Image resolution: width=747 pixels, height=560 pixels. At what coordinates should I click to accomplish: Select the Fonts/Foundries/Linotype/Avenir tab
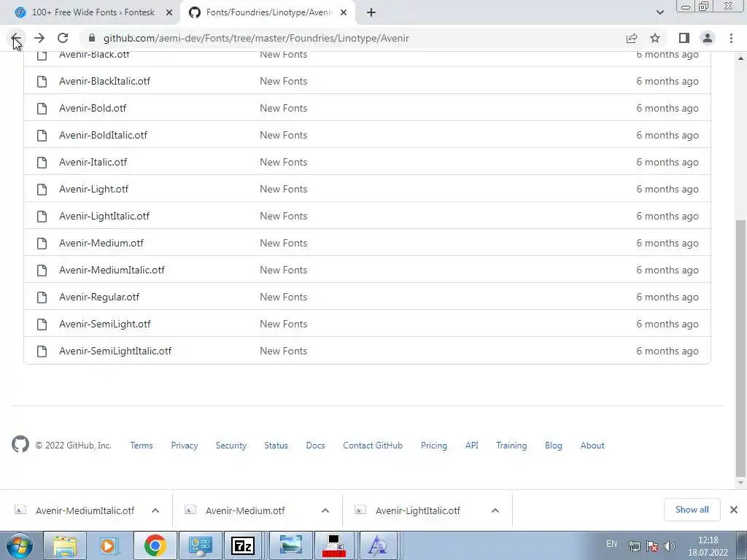click(267, 12)
